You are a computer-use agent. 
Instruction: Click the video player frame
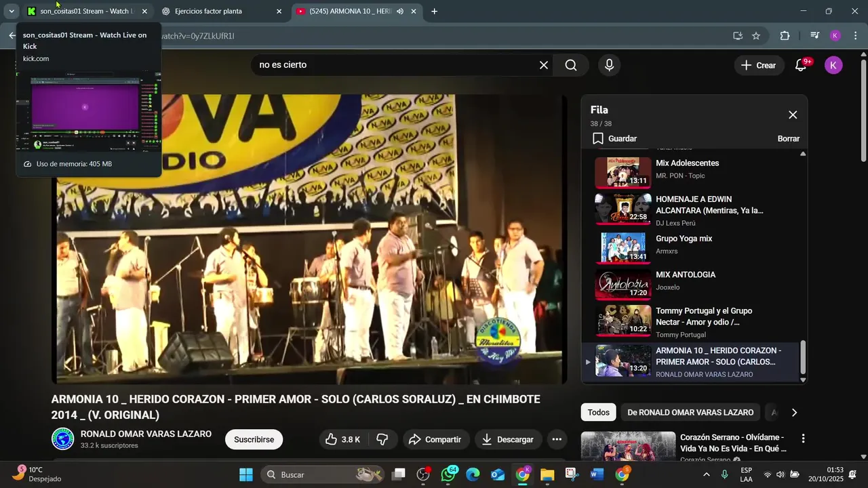309,239
